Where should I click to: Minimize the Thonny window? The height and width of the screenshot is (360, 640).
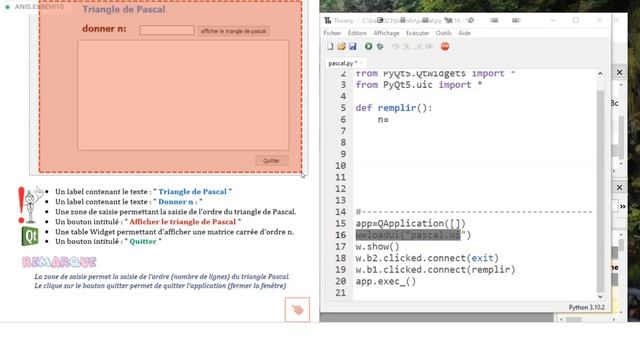click(x=553, y=20)
